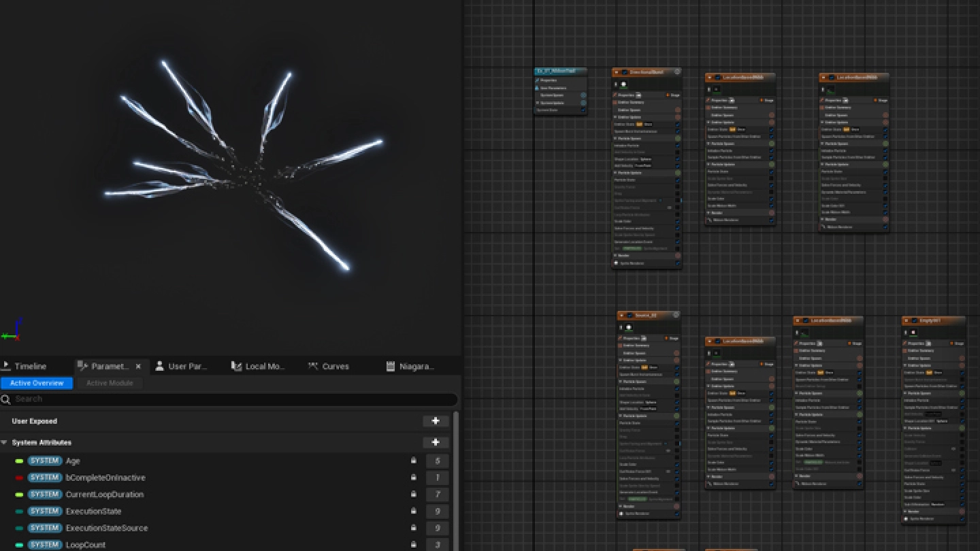Click the Empty001 emitter thumbnail
The image size is (980, 551).
click(913, 333)
